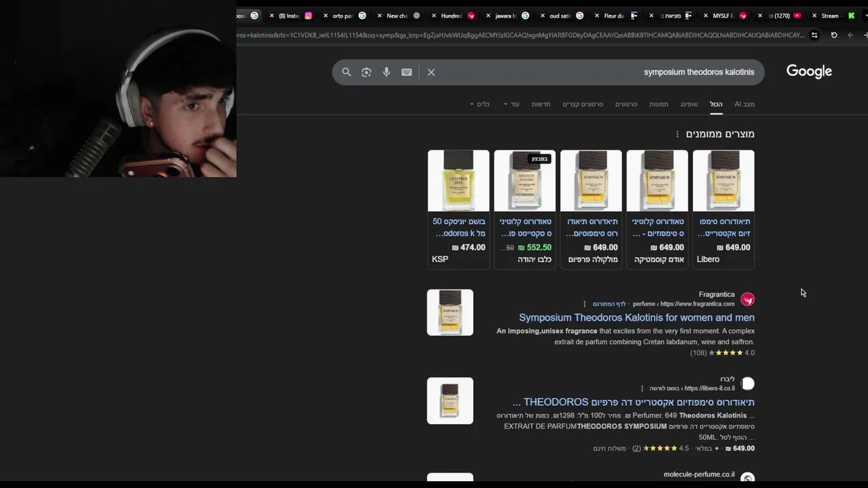Click the Fragrantica result perfume thumbnail
868x488 pixels.
coord(450,312)
